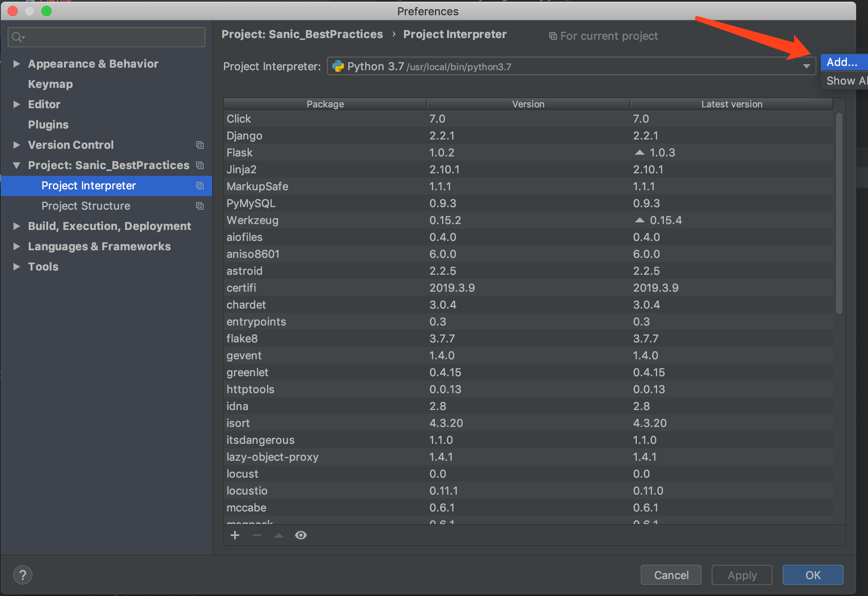
Task: Click the project-level icon next to Version Control
Action: coord(200,145)
